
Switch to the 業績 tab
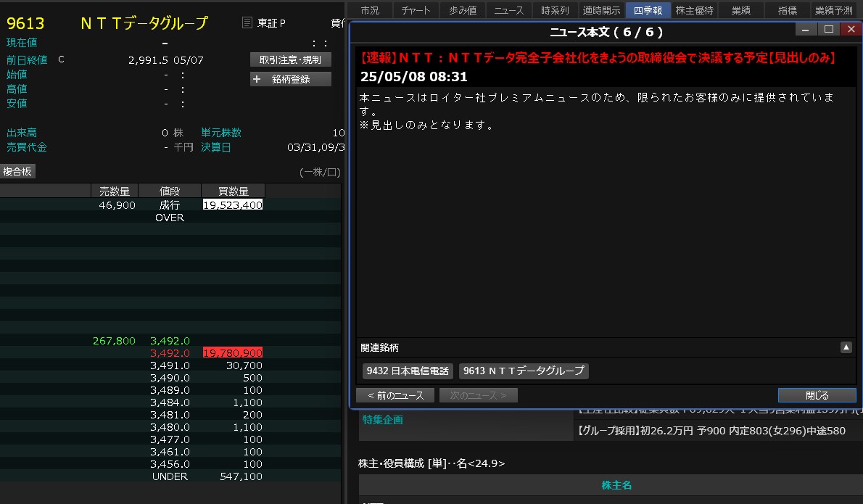point(741,10)
